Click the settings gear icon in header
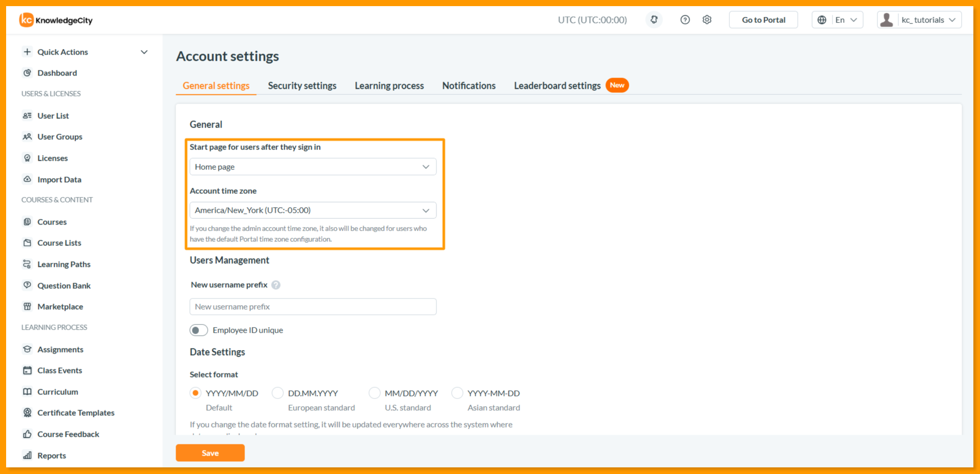 pos(707,20)
